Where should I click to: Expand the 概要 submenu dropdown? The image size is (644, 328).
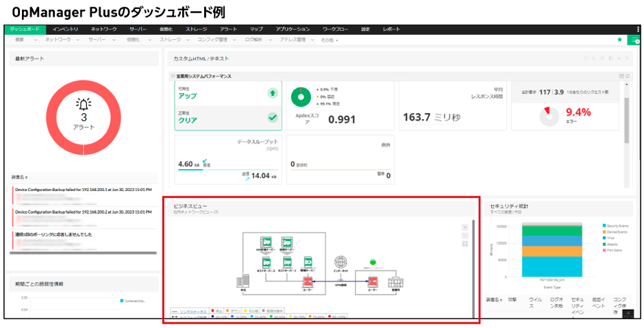[x=35, y=40]
